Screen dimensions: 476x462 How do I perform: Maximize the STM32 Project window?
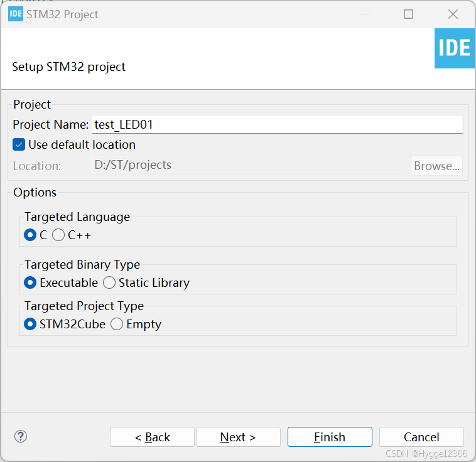tap(408, 14)
